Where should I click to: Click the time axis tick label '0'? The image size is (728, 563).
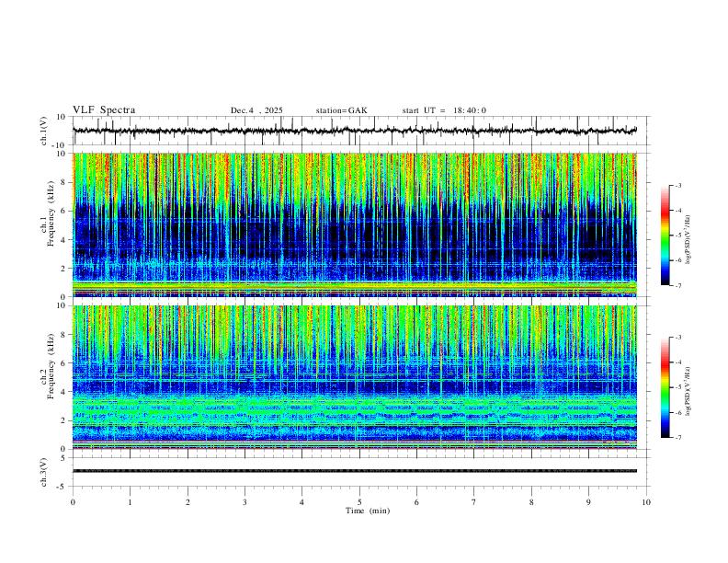(73, 502)
